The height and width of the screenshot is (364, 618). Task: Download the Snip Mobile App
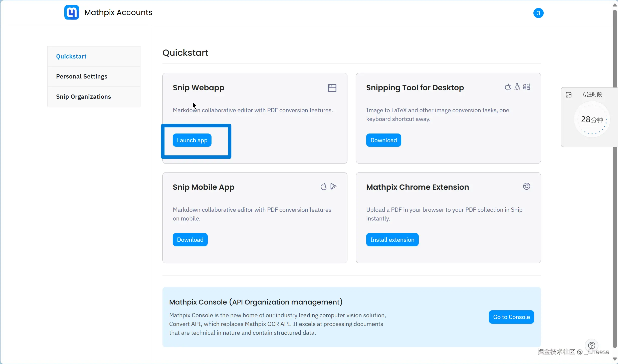(x=190, y=240)
